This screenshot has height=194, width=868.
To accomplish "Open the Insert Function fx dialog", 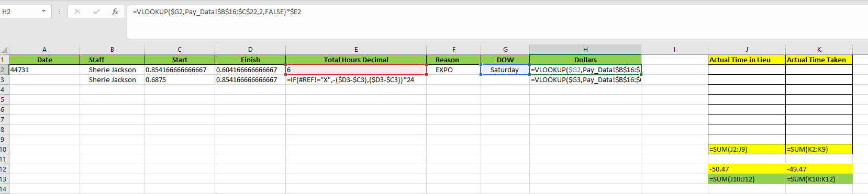I will click(x=115, y=12).
